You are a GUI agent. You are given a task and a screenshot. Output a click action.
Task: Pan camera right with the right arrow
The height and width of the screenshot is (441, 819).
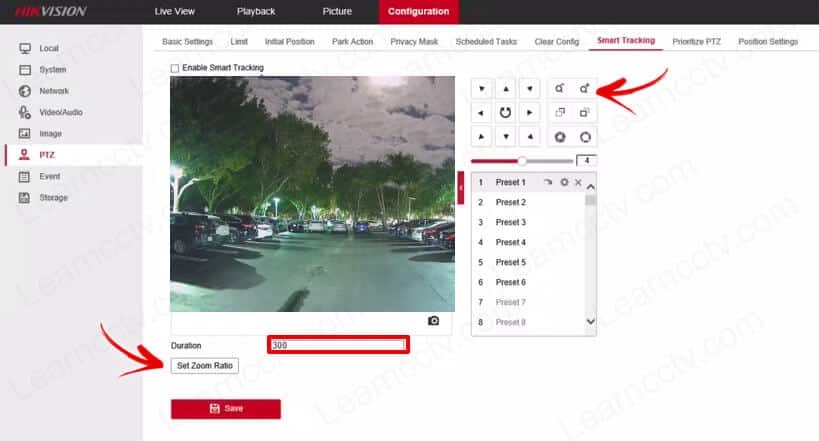coord(531,112)
